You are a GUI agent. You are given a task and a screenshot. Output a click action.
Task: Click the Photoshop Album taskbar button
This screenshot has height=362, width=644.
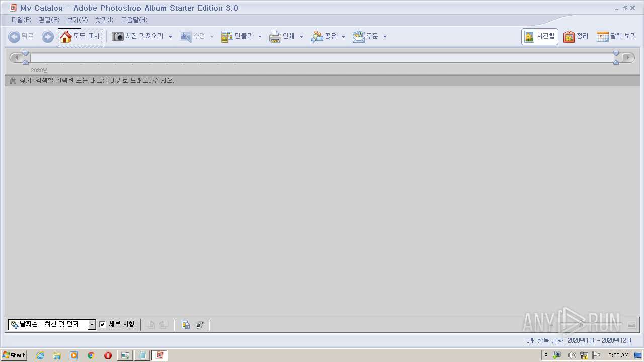(x=159, y=355)
